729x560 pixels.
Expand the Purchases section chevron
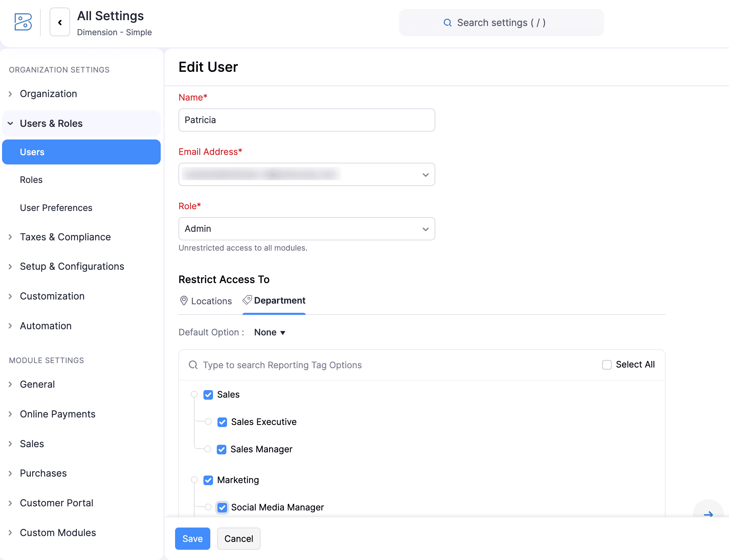click(10, 473)
